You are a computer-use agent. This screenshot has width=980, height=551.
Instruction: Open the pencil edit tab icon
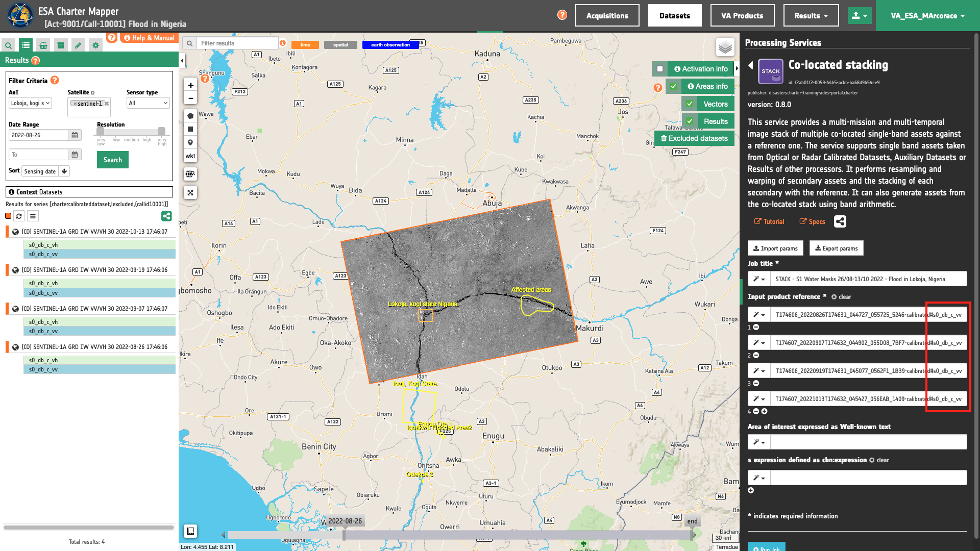78,45
